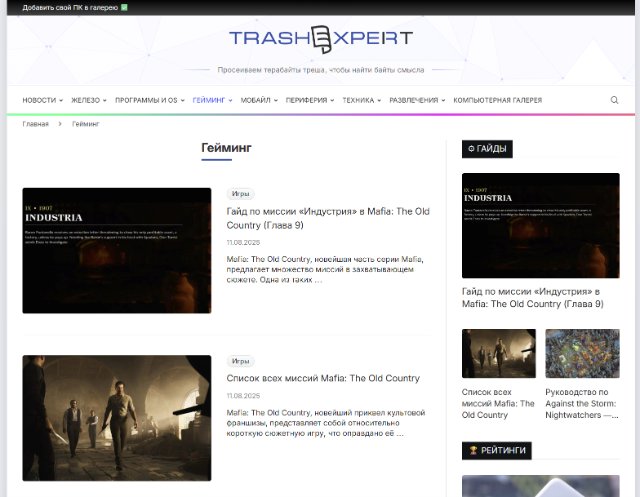Click excerpt 'новейший приквел культовой франшизы'
640x497 pixels.
[x=326, y=423]
